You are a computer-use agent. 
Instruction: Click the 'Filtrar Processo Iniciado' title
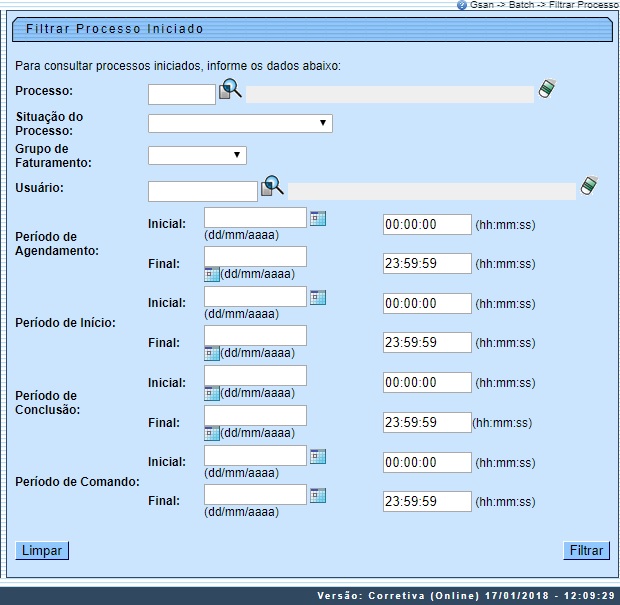coord(115,29)
